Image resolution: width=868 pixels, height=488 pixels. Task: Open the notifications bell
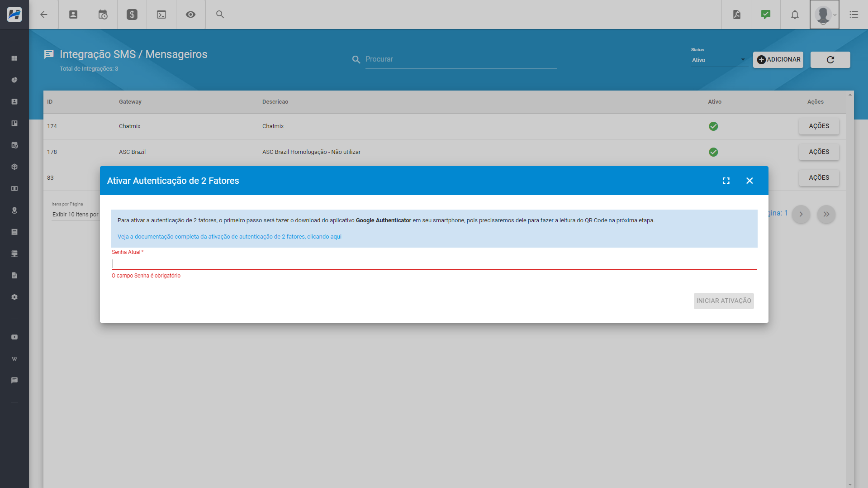point(795,14)
